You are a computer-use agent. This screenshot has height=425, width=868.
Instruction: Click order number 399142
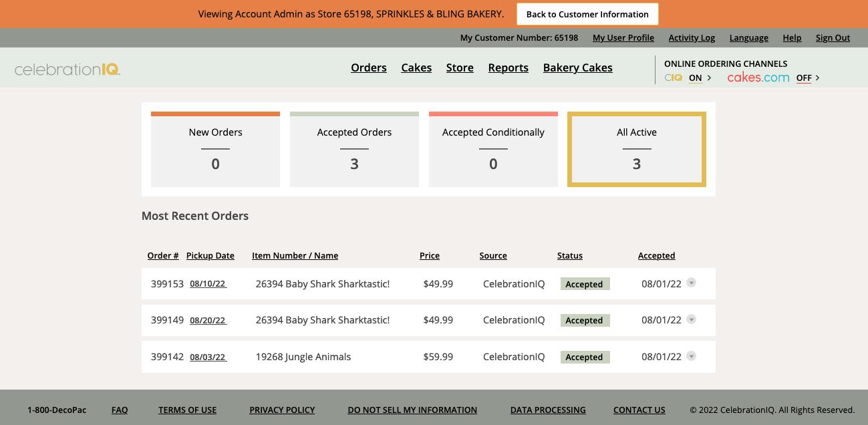coord(167,357)
